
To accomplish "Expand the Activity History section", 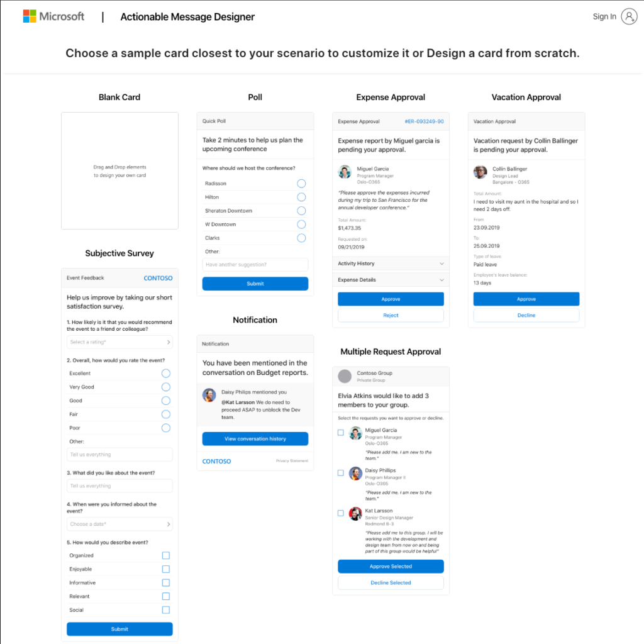I will (391, 264).
